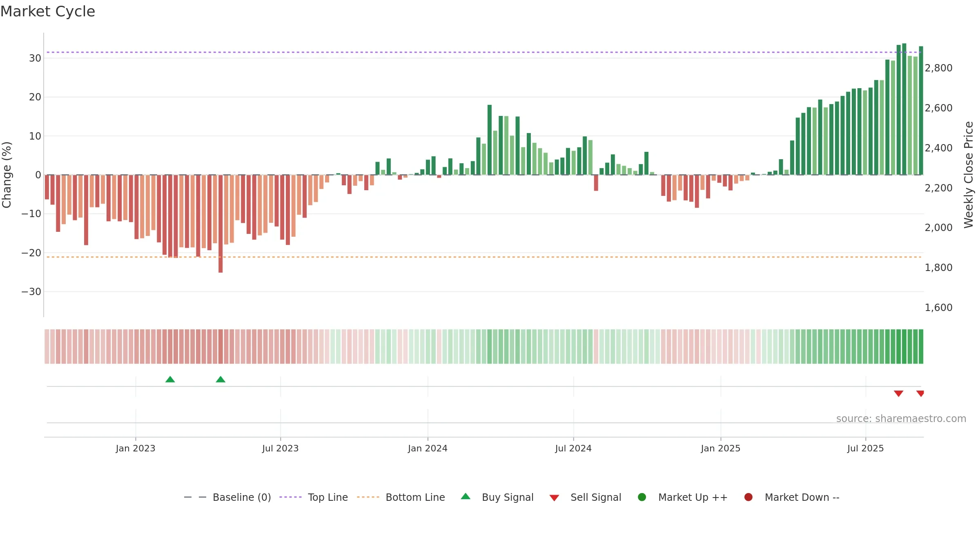Screen dimensions: 980x551
Task: Toggle the Market Up ++ legend entry
Action: point(682,497)
